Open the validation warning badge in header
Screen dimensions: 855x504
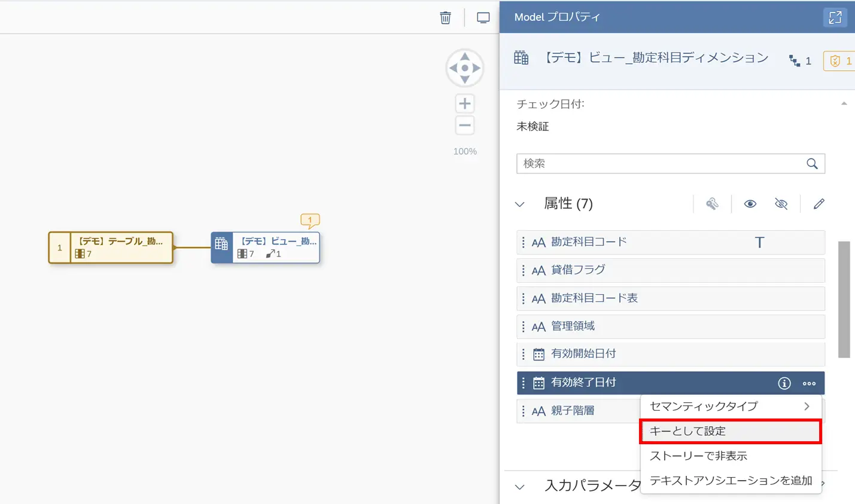(840, 61)
